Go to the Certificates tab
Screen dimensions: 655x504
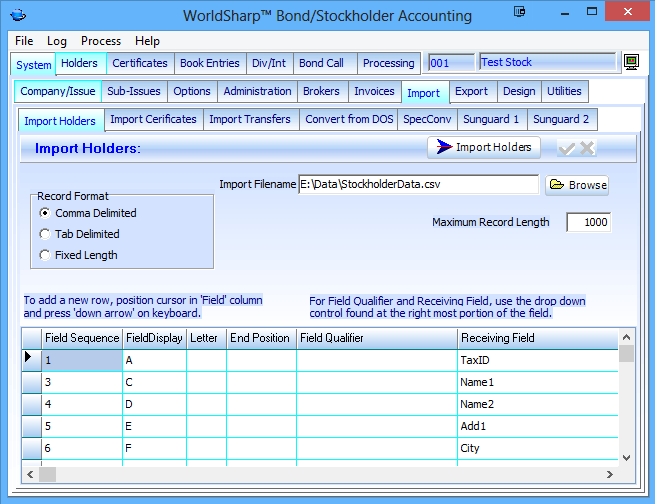tap(139, 63)
